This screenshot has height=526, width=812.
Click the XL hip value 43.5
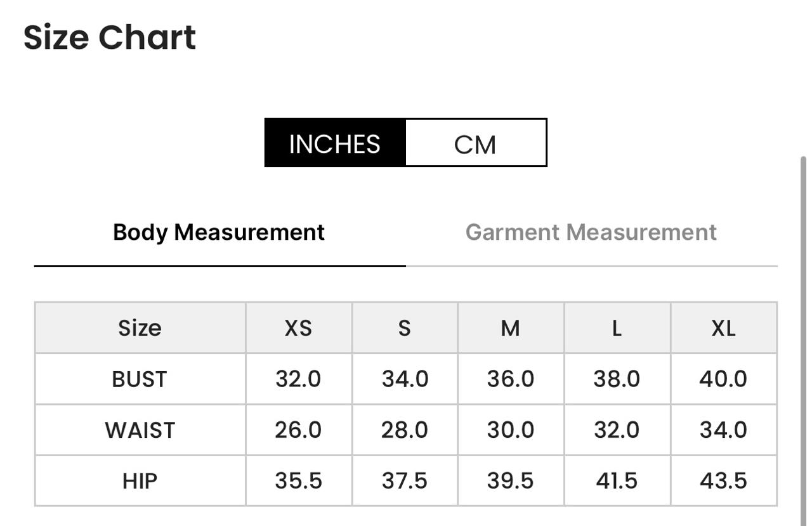click(x=723, y=480)
